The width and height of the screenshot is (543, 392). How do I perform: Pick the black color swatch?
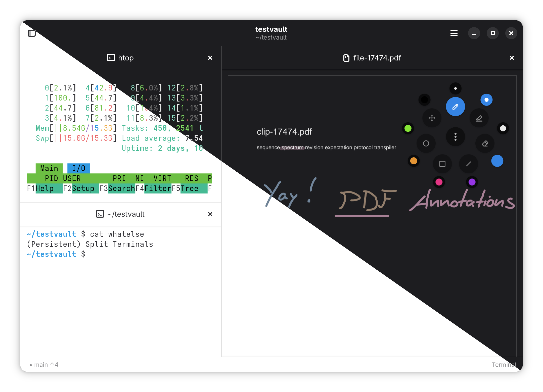[424, 100]
